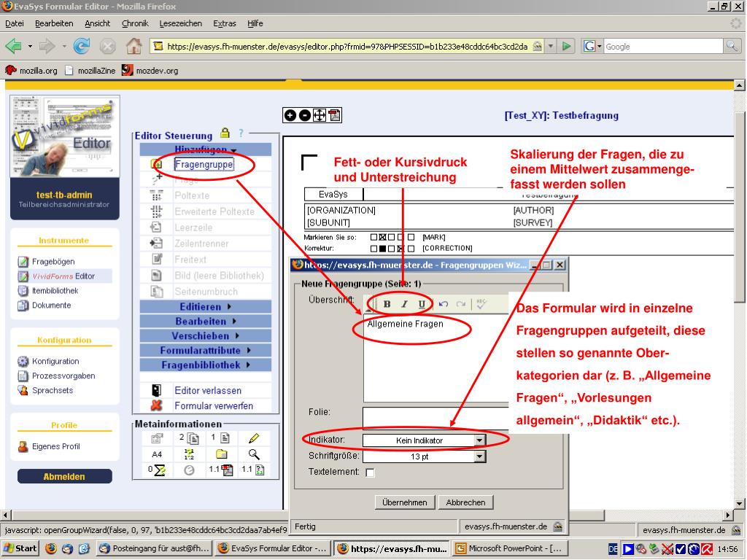Screen dimensions: 747x560
Task: Click the green Go arrow beside address bar
Action: click(566, 46)
